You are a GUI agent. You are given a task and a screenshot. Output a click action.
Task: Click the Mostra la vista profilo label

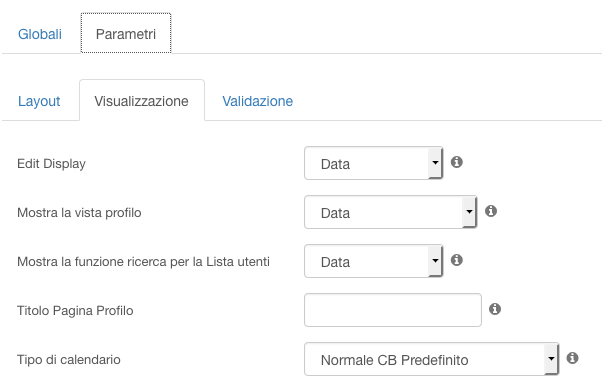click(x=79, y=212)
